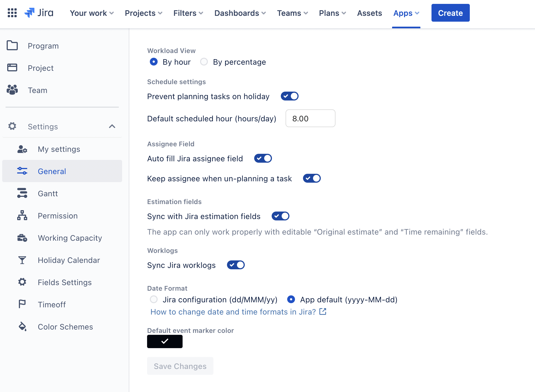
Task: Open the Color Schemes paint bucket icon
Action: (22, 326)
